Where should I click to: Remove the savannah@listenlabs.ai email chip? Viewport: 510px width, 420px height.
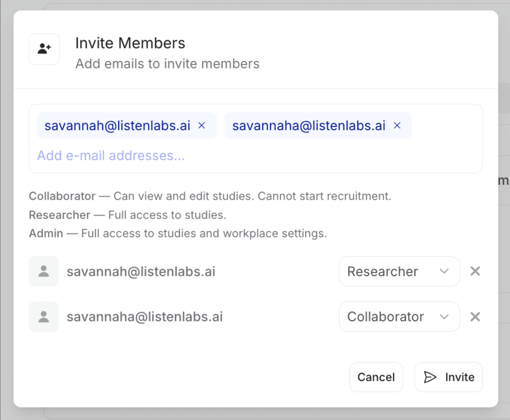202,125
